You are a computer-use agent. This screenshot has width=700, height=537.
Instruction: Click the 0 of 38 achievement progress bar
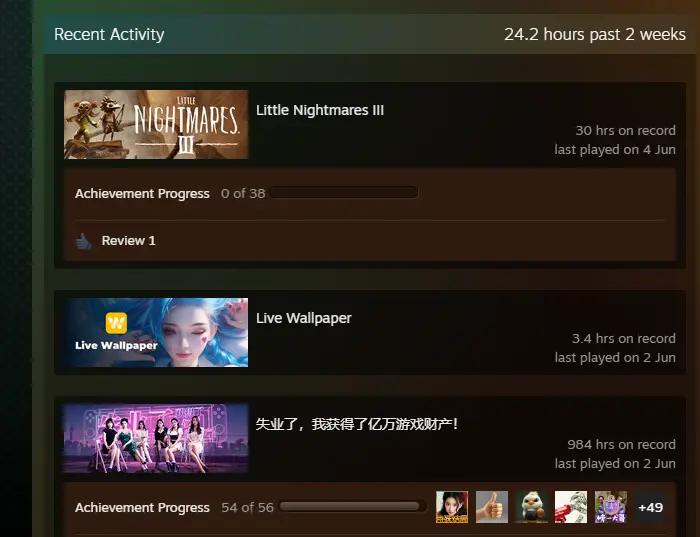(344, 192)
